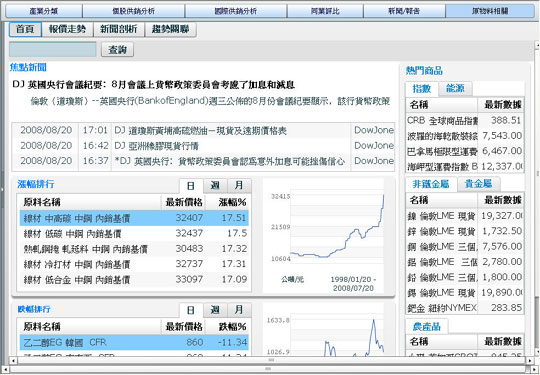Select the 鋁 倫敦LME 三個月 row
The height and width of the screenshot is (375, 540).
pos(465,262)
